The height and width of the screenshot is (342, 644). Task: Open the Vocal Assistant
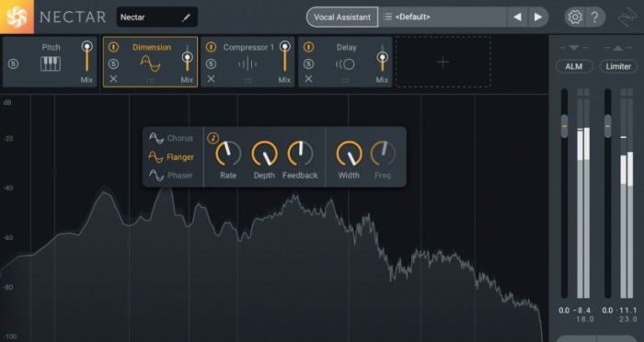pyautogui.click(x=342, y=17)
